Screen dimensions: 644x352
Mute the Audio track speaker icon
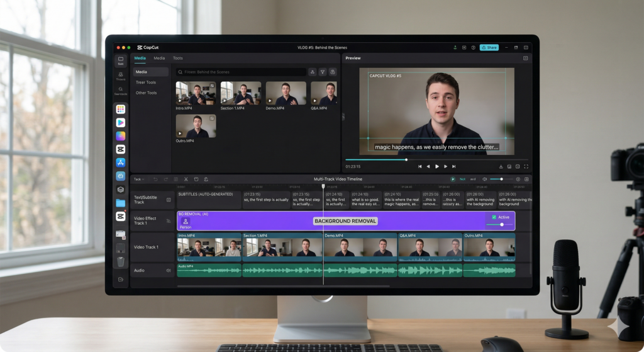click(169, 271)
